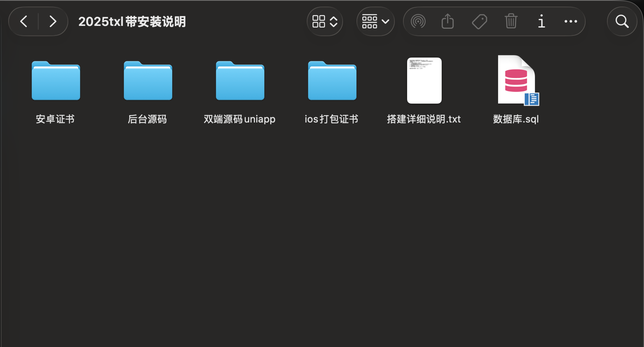Open the search magnifier icon
The height and width of the screenshot is (347, 644).
pos(622,21)
